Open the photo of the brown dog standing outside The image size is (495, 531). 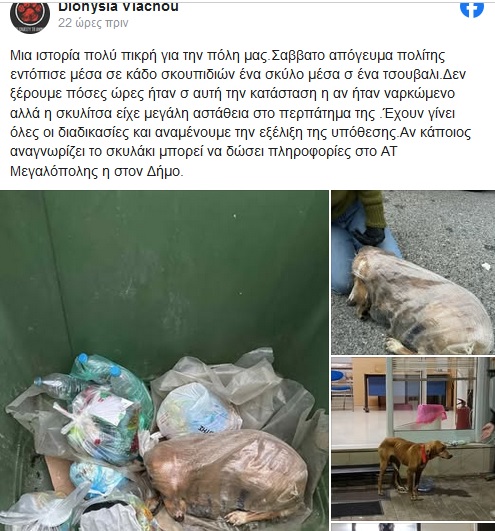(x=413, y=438)
